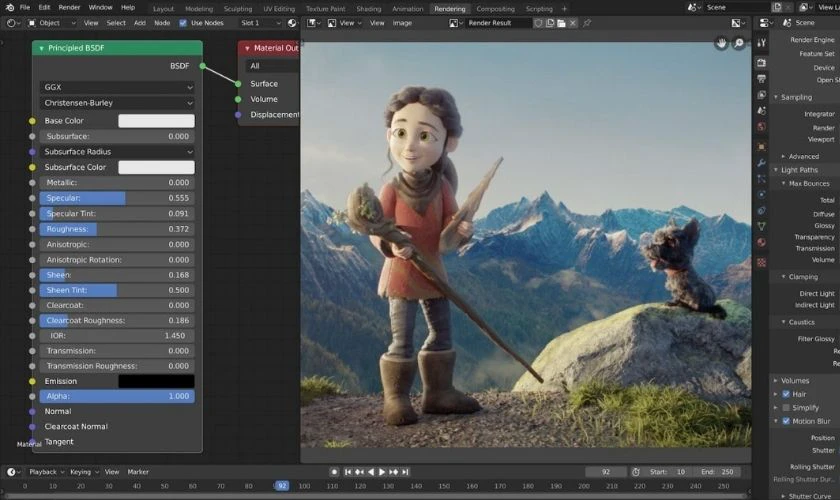Open the Render properties tab icon

[761, 63]
